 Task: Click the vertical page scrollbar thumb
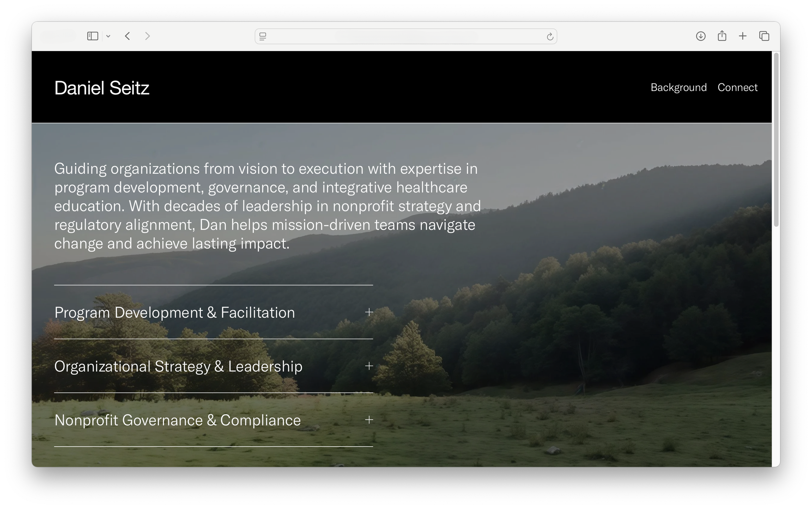click(x=776, y=139)
